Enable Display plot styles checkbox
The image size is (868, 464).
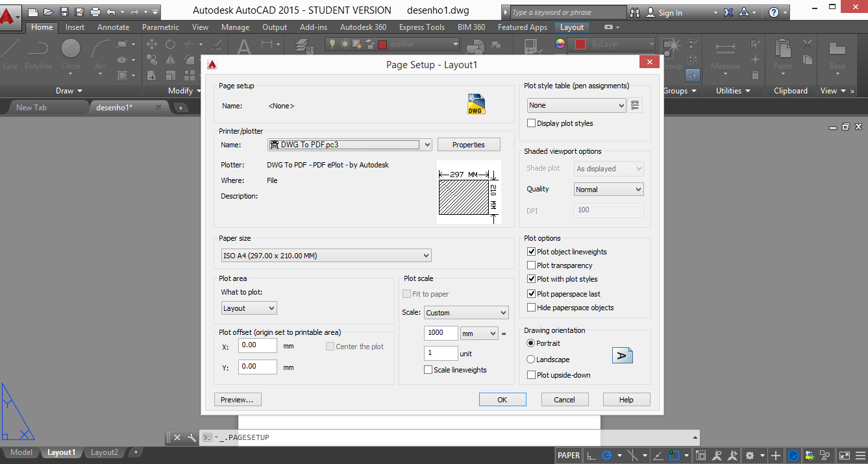coord(532,123)
